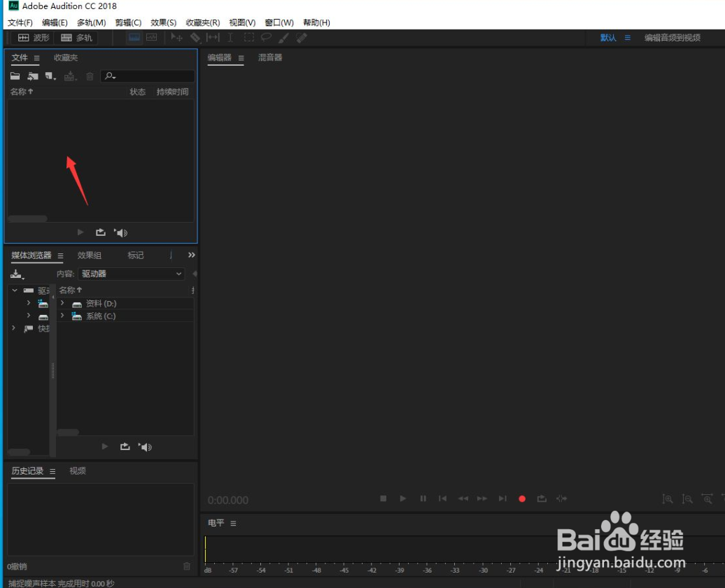Expand the 系统 (C:) drive

[x=62, y=316]
